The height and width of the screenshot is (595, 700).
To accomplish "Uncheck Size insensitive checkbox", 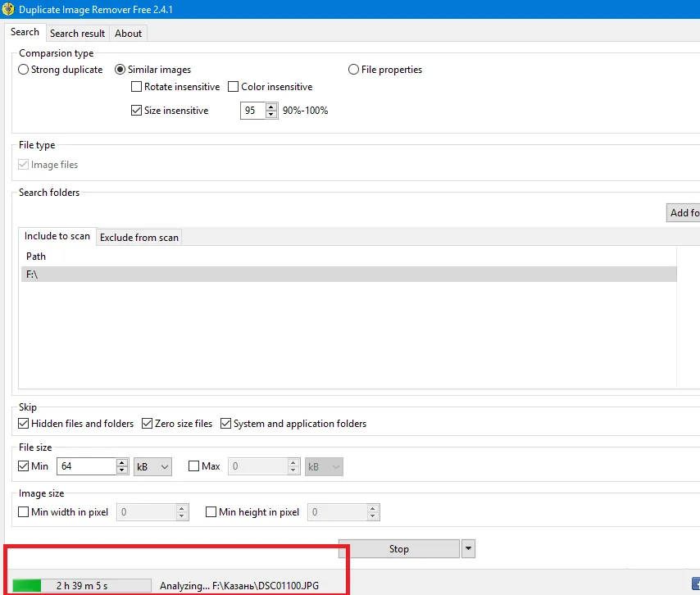I will coord(137,111).
